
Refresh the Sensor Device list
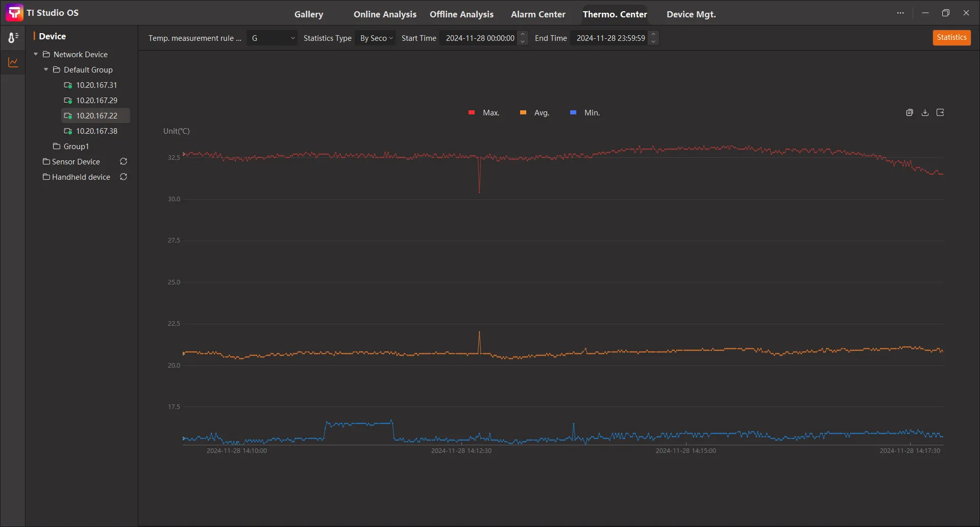(124, 162)
